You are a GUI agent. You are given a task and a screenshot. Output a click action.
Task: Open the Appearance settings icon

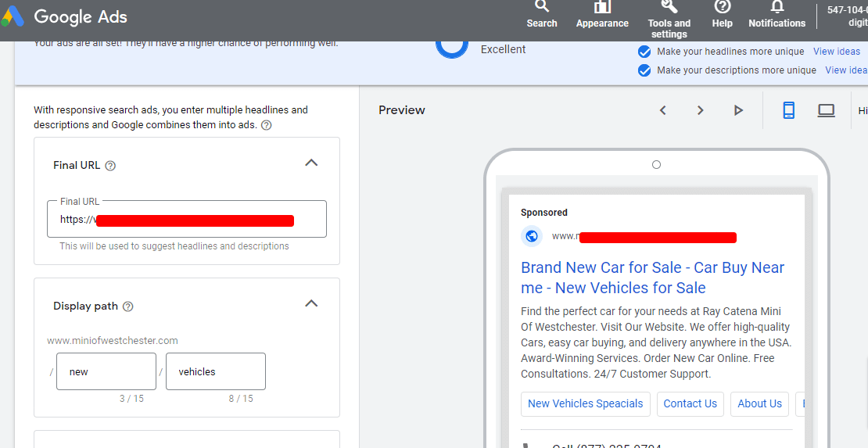[x=602, y=8]
